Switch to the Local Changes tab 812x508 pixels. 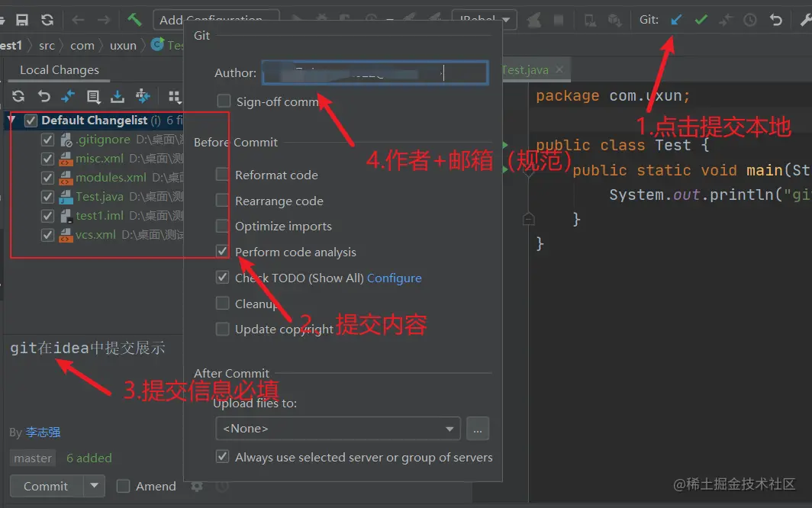pyautogui.click(x=59, y=70)
